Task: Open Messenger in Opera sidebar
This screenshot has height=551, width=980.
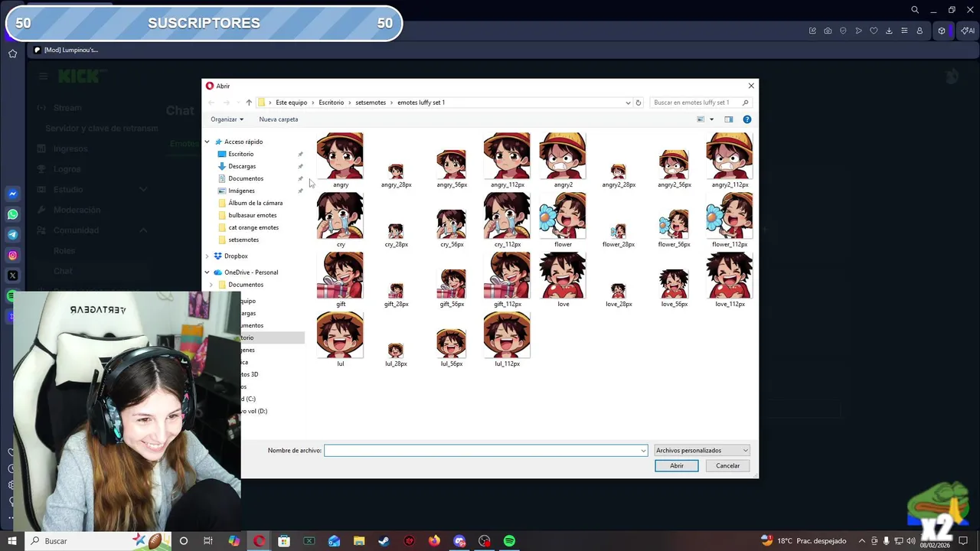Action: coord(12,194)
